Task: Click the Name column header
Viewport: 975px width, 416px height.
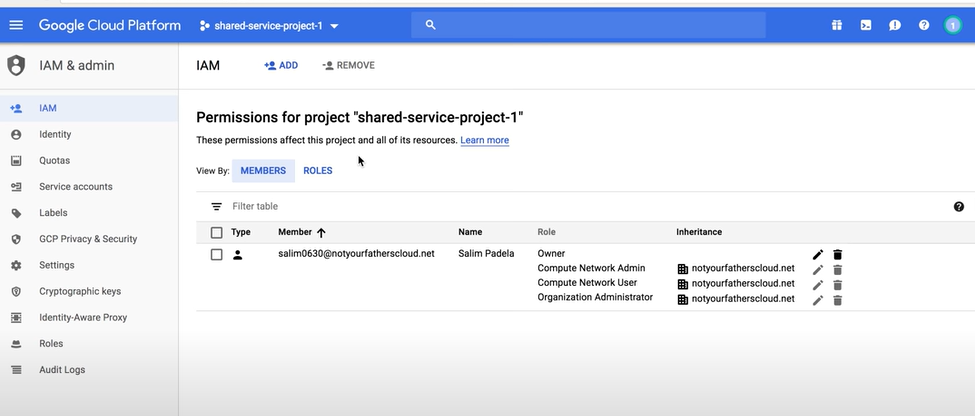Action: point(470,232)
